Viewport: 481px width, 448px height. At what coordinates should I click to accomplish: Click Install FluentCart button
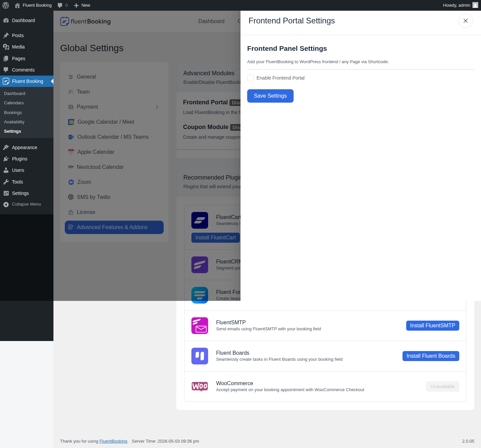pyautogui.click(x=215, y=238)
